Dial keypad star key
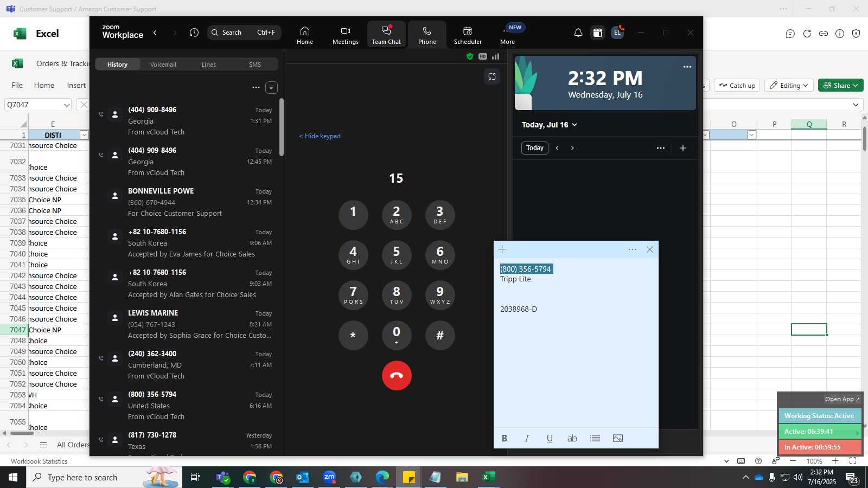This screenshot has width=868, height=488. pos(353,335)
